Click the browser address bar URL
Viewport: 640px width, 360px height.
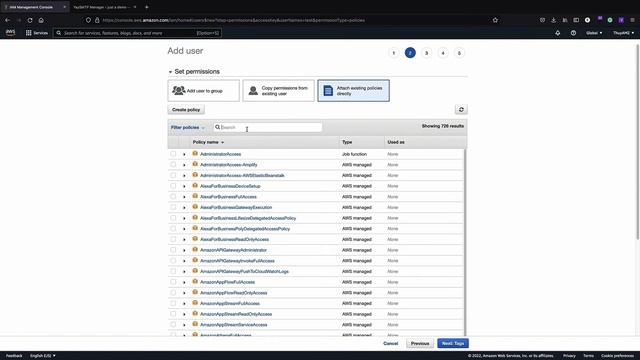point(233,20)
